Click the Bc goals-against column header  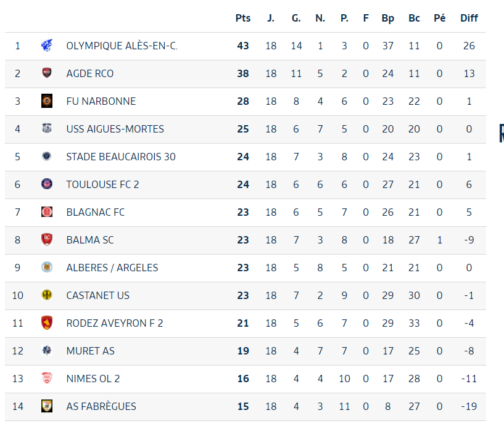pyautogui.click(x=414, y=18)
